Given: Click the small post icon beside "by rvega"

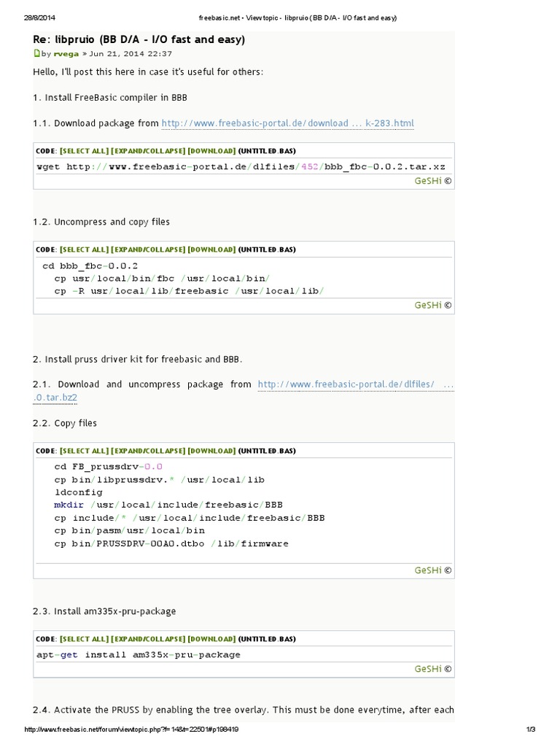Looking at the screenshot, I should pos(36,54).
